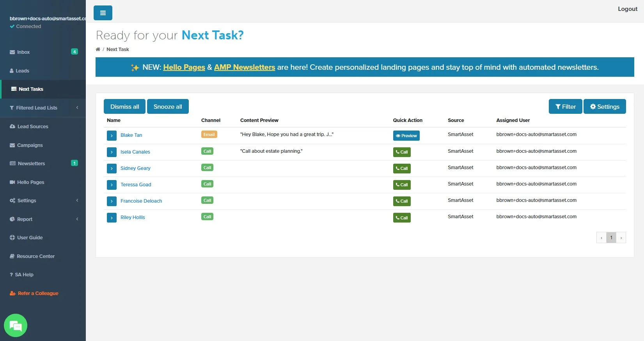Click the home icon in breadcrumb
This screenshot has width=644, height=341.
click(x=98, y=49)
